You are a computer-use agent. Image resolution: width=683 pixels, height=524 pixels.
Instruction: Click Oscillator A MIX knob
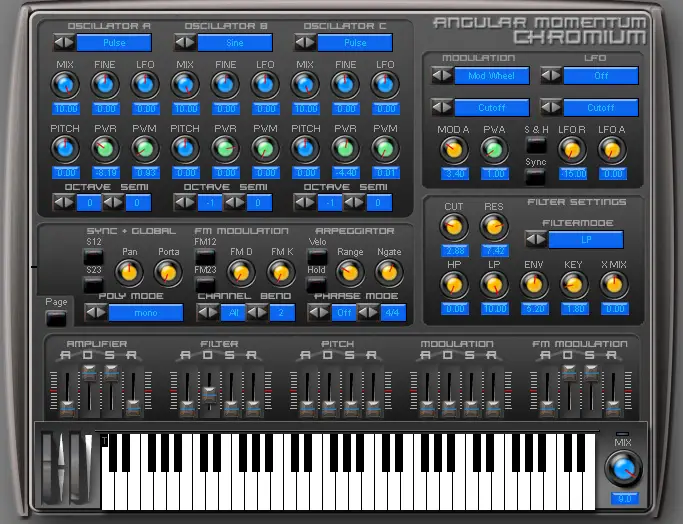(x=65, y=85)
